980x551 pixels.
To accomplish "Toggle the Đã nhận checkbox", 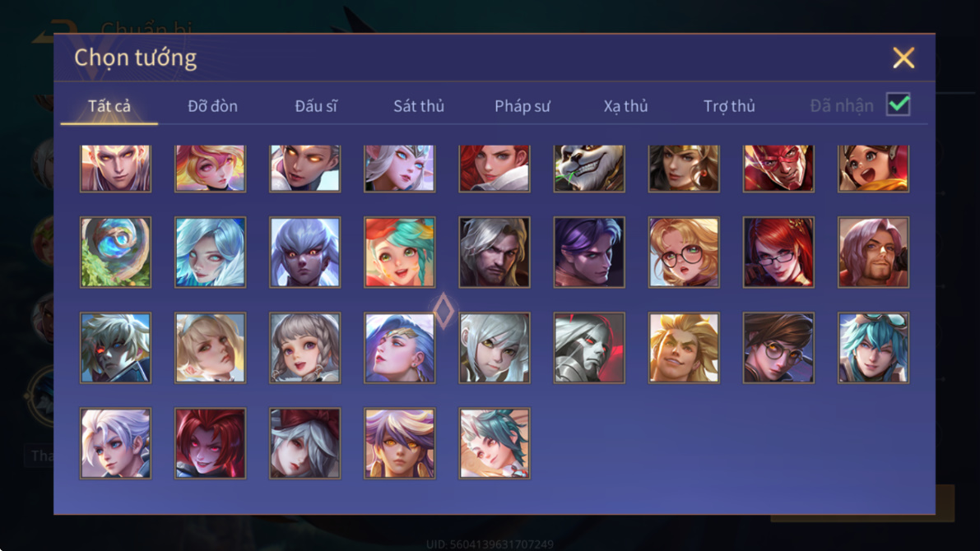I will pos(898,104).
